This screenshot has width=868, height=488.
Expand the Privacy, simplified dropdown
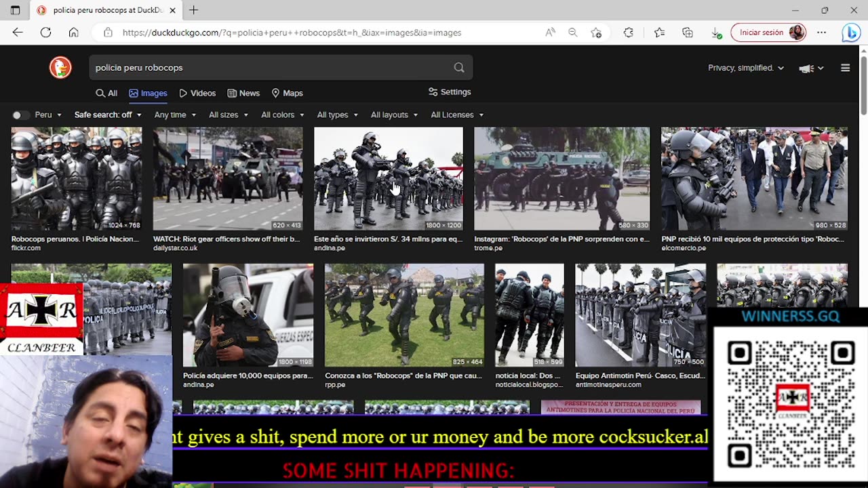point(746,68)
